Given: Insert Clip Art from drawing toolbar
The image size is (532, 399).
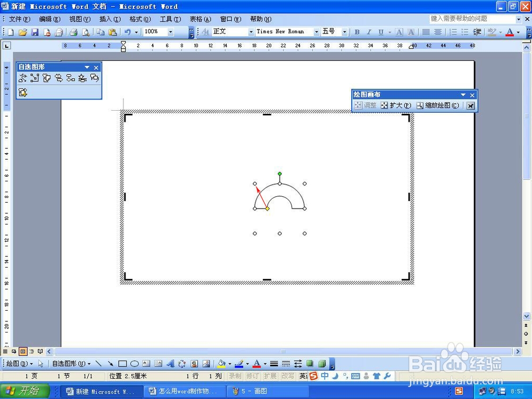Looking at the screenshot, I should click(194, 364).
